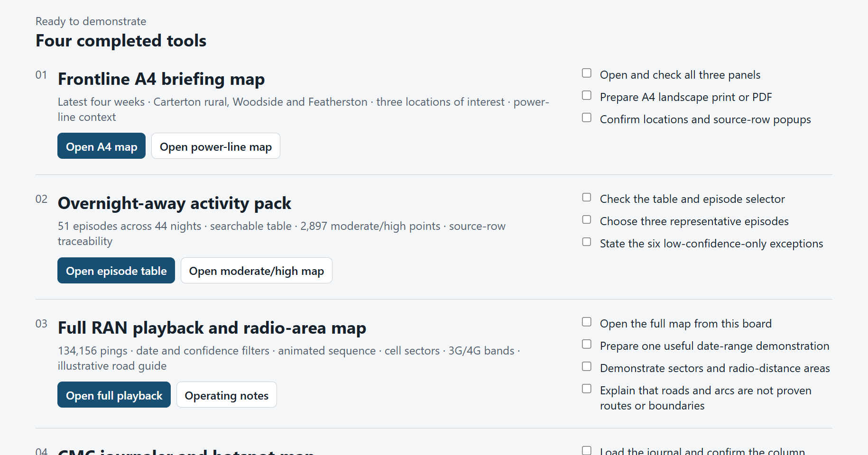
Task: Open the Operating notes
Action: click(227, 395)
